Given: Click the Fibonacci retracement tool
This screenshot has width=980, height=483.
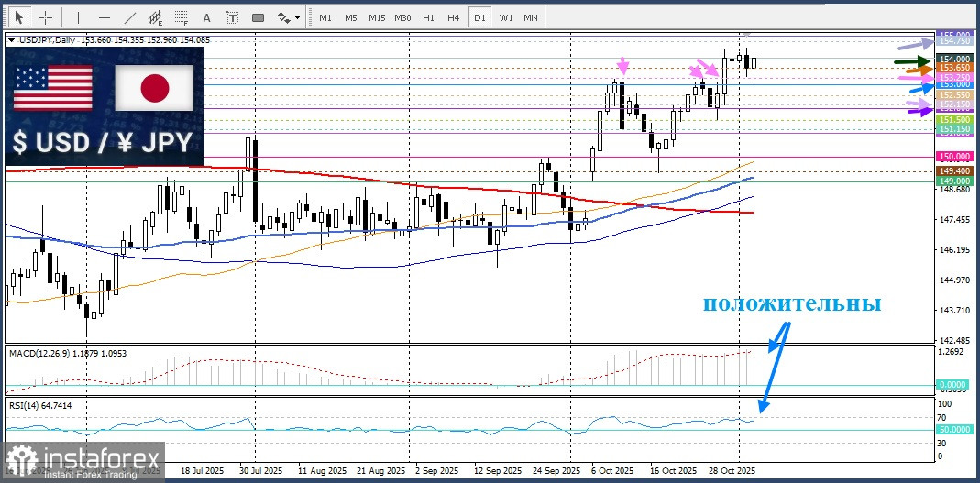Looking at the screenshot, I should point(181,17).
